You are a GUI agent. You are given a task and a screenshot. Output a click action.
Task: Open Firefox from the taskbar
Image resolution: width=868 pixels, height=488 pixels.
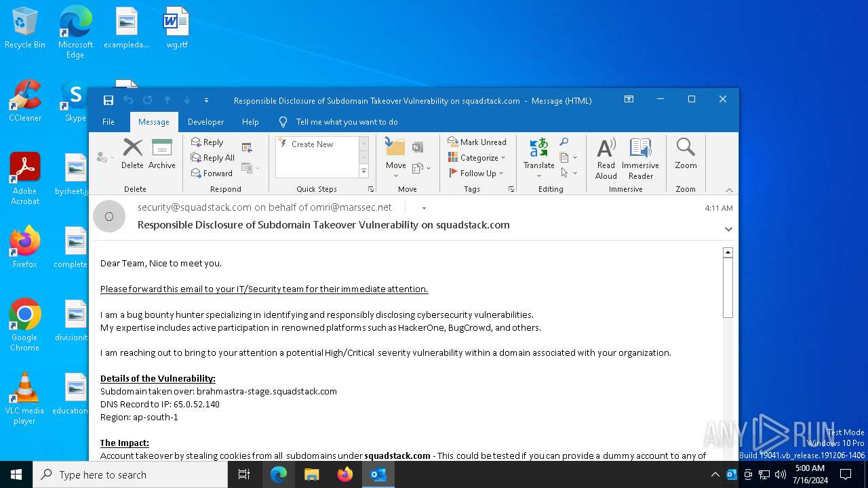(344, 474)
